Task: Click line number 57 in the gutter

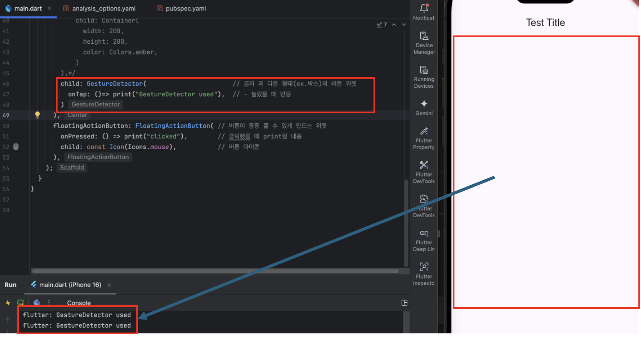Action: (6, 199)
